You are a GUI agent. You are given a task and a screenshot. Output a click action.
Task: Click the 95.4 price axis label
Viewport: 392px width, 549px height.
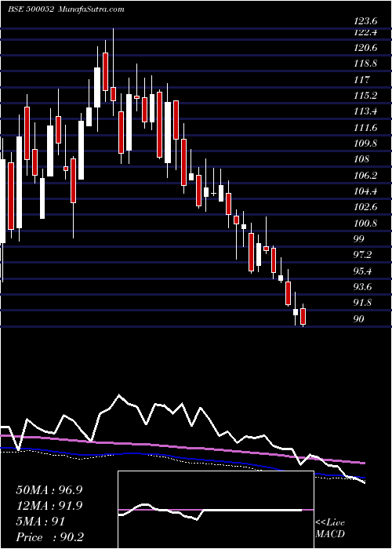tap(364, 271)
